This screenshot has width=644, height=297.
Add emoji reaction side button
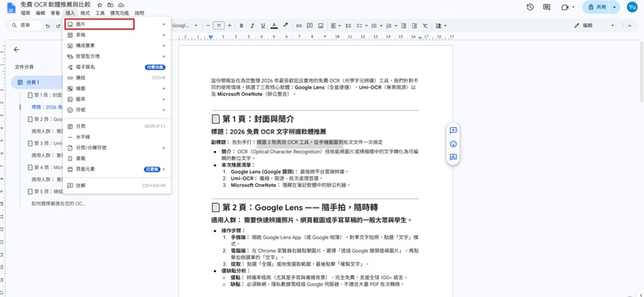pyautogui.click(x=453, y=144)
